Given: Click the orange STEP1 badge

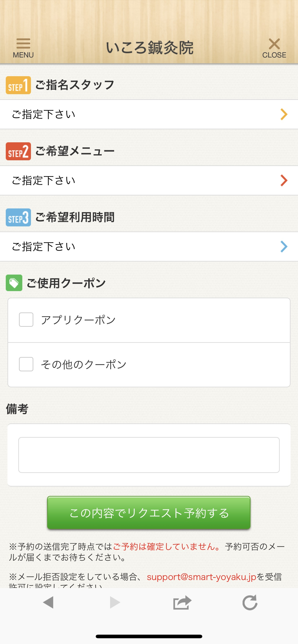Looking at the screenshot, I should coord(18,85).
